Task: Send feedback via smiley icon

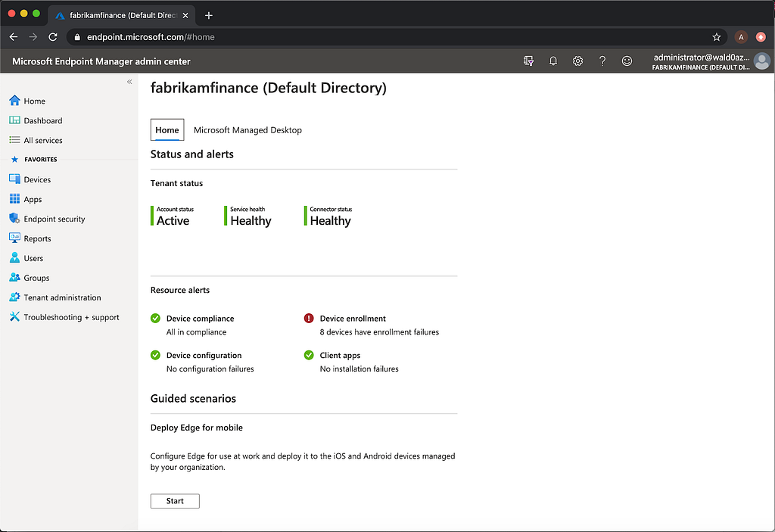Action: coord(627,61)
